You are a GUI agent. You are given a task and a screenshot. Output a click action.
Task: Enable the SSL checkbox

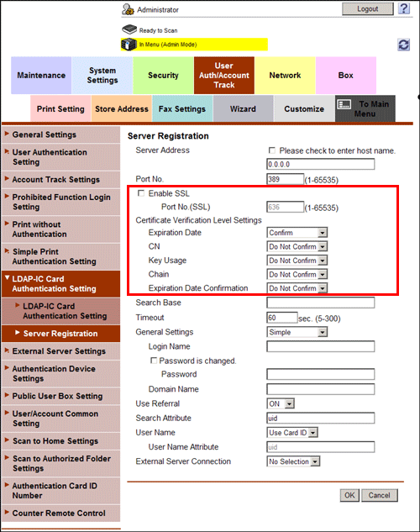coord(141,193)
